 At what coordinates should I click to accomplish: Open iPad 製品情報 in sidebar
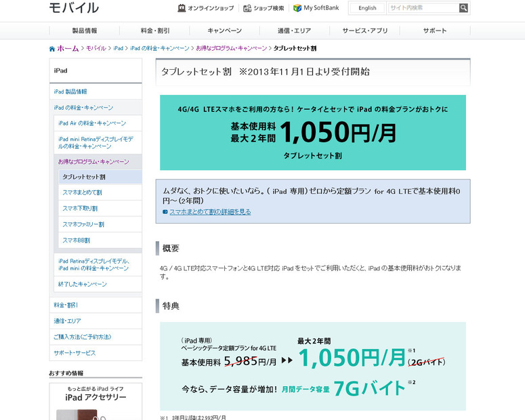[96, 91]
